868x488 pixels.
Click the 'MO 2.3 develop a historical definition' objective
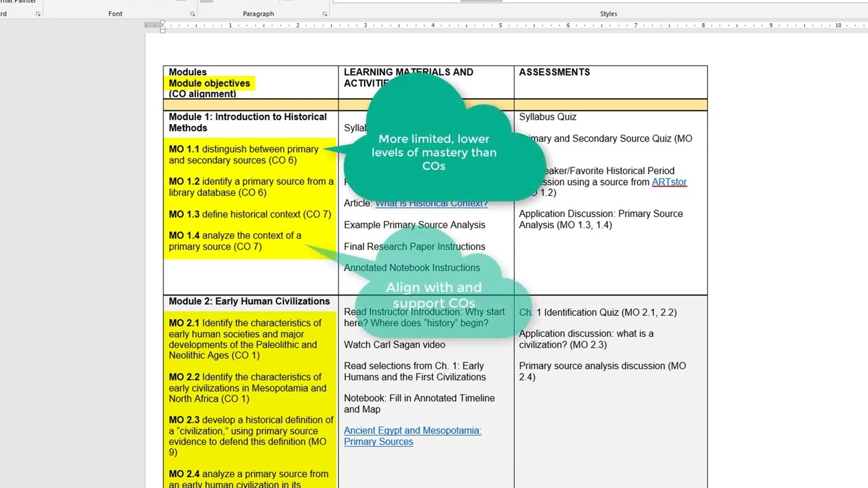point(251,436)
